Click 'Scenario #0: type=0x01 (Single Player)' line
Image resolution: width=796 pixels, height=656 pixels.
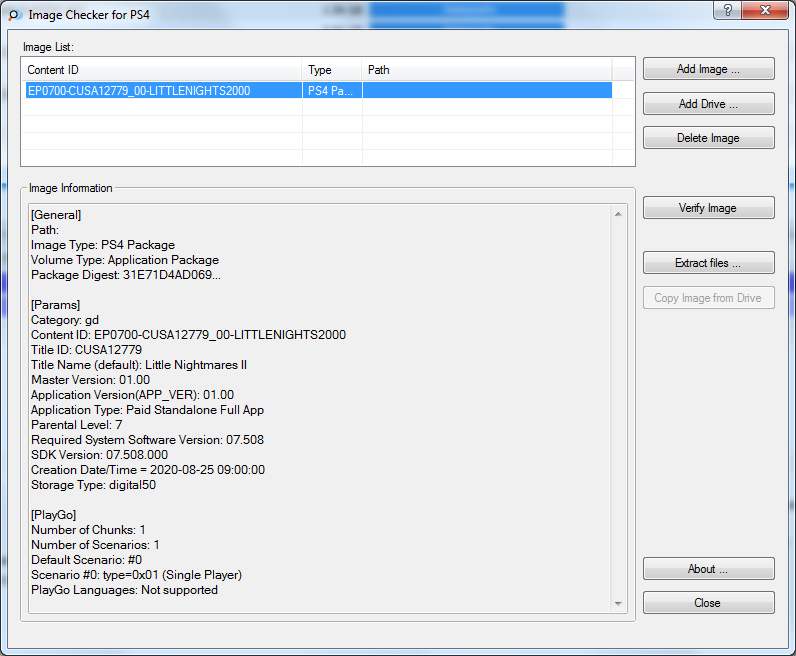(x=137, y=575)
